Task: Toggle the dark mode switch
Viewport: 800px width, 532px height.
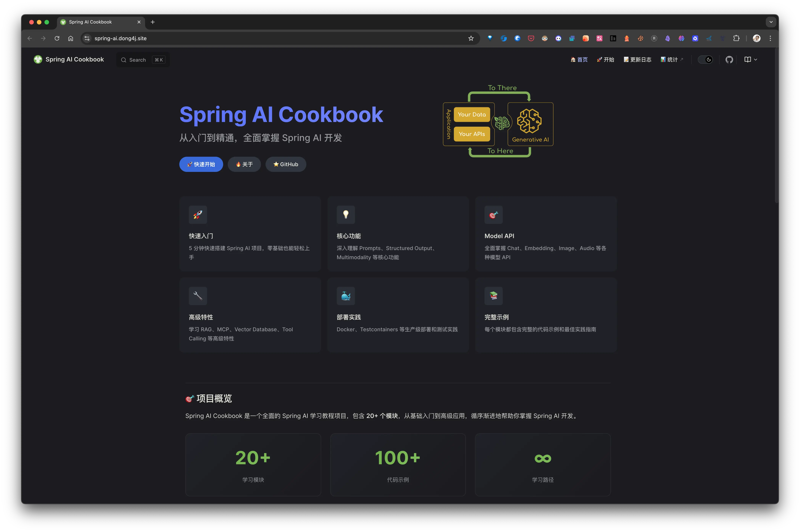Action: (x=705, y=60)
